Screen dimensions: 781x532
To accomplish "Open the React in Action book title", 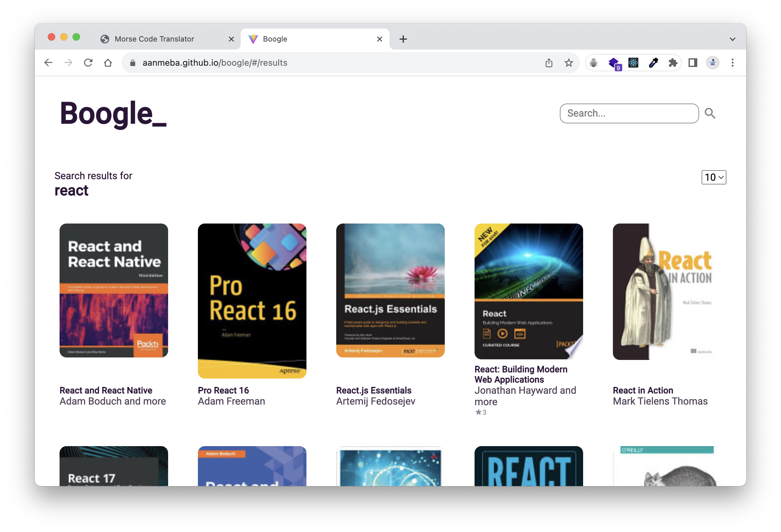I will tap(643, 390).
